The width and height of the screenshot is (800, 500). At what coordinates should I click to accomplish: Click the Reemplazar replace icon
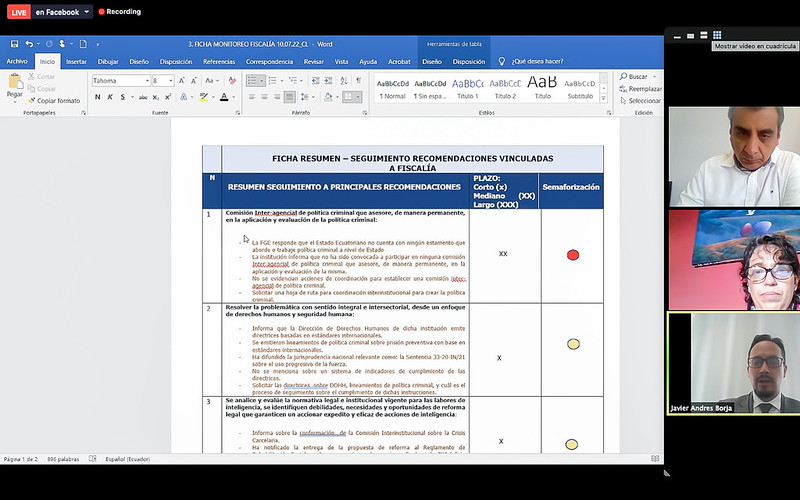tap(623, 89)
